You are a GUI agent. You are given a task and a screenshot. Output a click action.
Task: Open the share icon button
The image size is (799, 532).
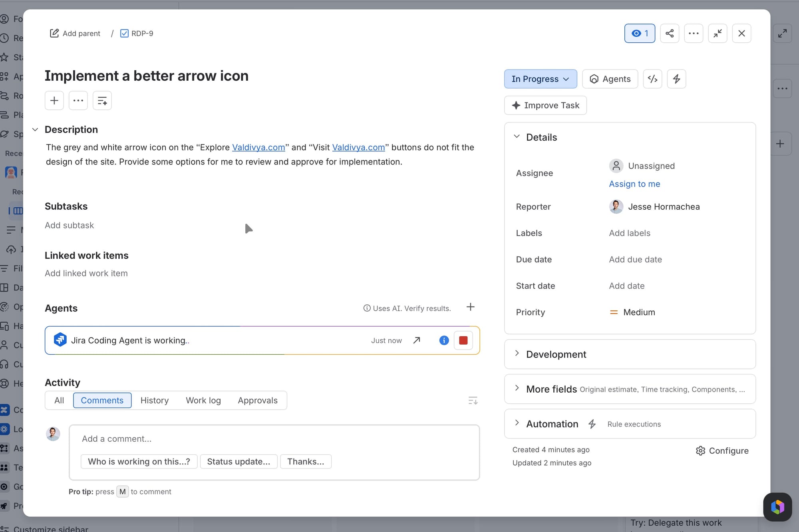[x=670, y=33]
